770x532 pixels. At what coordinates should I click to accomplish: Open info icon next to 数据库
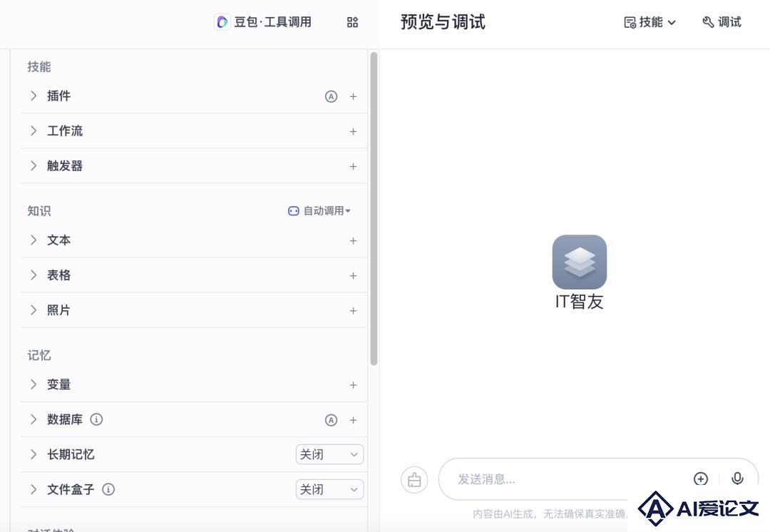click(96, 419)
